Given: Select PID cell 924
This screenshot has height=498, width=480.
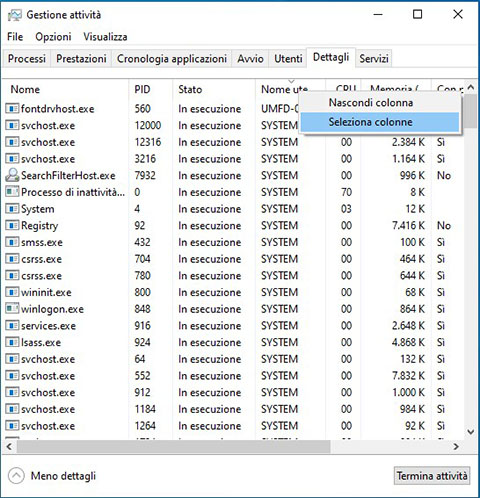Looking at the screenshot, I should [142, 342].
